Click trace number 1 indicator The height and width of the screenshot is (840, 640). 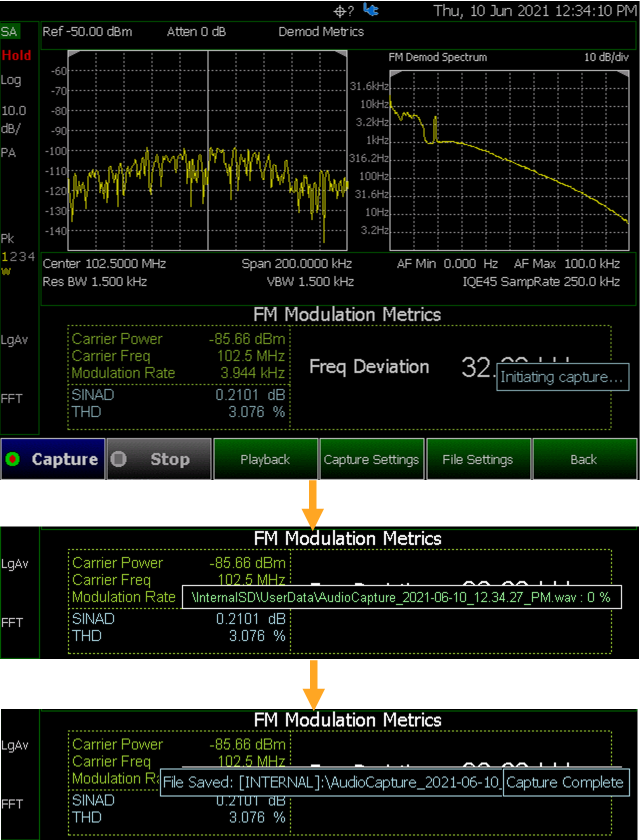pos(4,257)
